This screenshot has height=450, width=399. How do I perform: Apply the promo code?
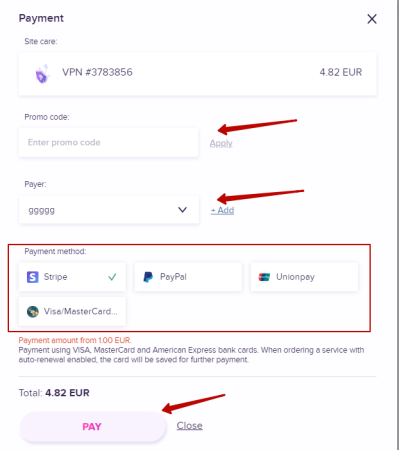coord(221,143)
